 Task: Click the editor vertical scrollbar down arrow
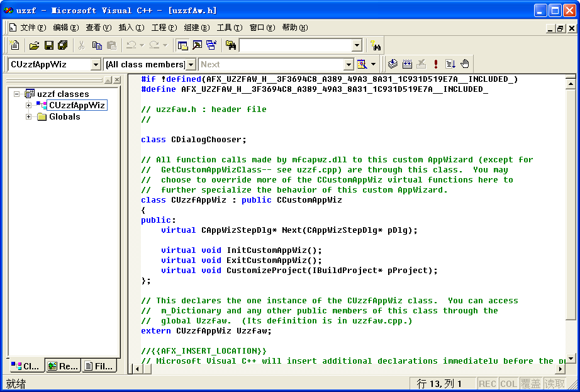(571, 358)
